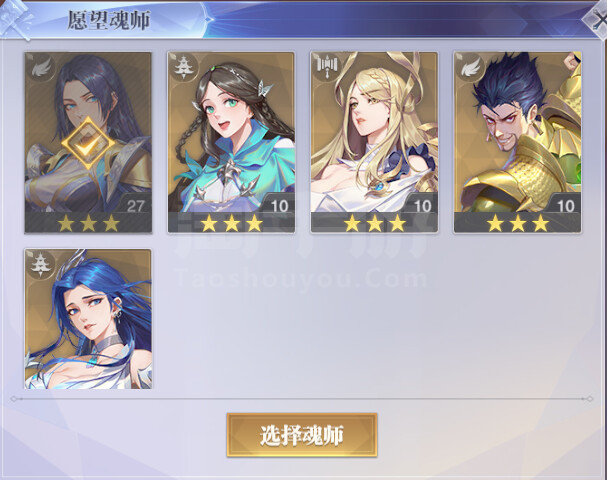
Task: Uncheck the golden diamond checkmark on first card
Action: [88, 144]
